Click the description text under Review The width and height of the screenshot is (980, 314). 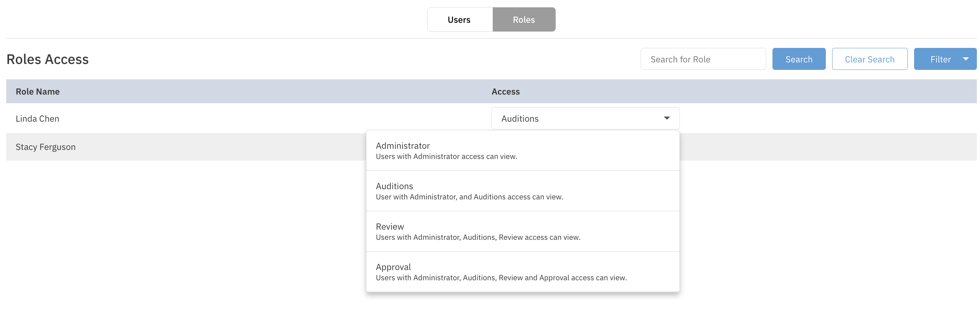coord(478,237)
